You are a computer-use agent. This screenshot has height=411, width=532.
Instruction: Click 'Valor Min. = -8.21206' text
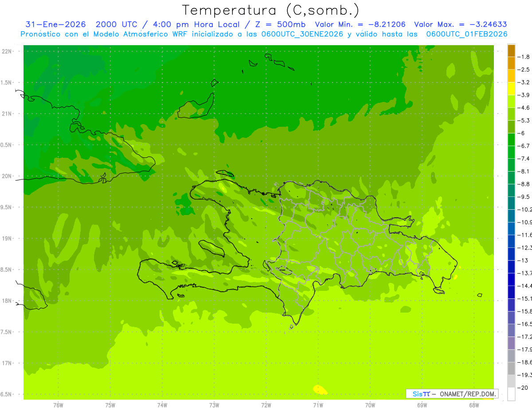click(360, 24)
